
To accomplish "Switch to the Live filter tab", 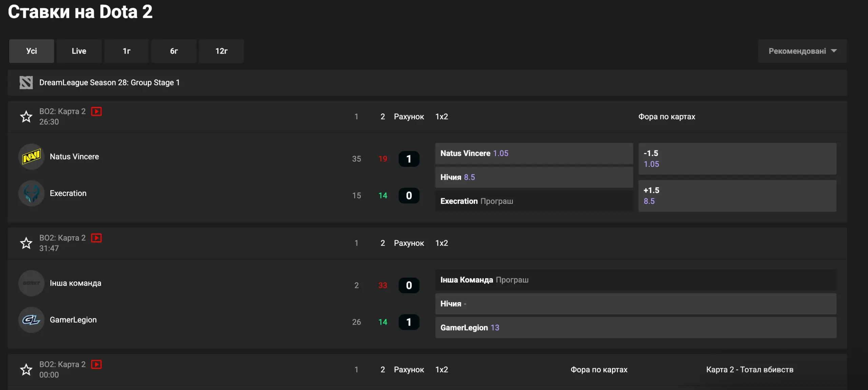I will (x=79, y=51).
